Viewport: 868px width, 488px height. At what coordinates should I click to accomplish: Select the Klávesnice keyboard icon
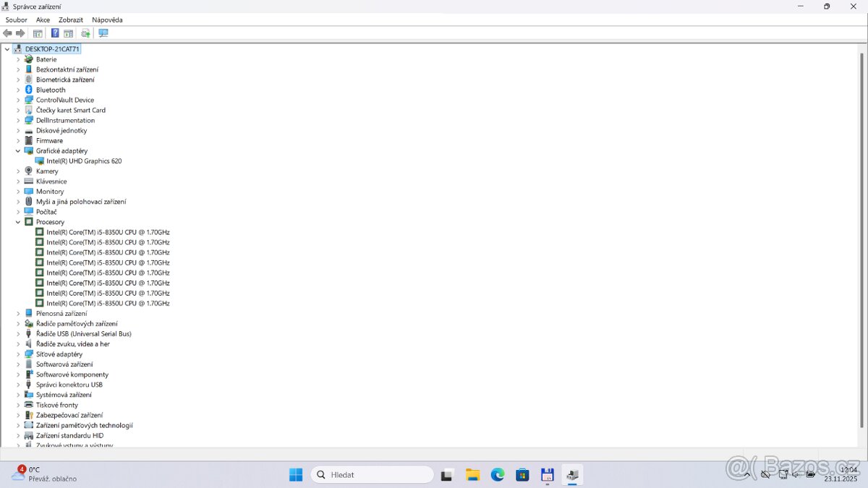pos(29,181)
